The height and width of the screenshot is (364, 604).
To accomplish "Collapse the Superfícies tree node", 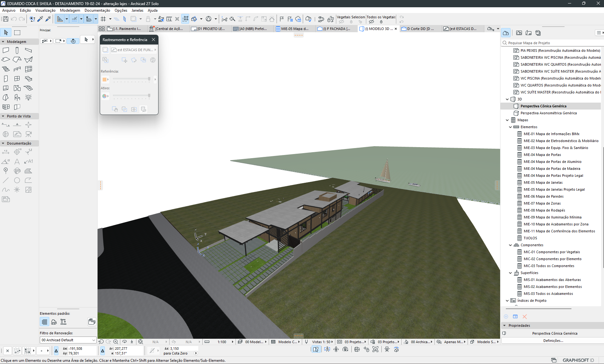I will (511, 273).
